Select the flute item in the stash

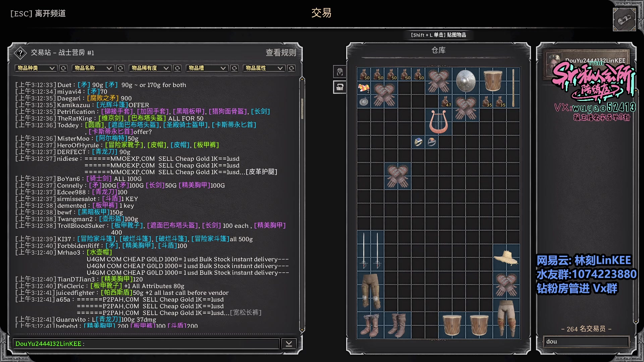point(513,88)
